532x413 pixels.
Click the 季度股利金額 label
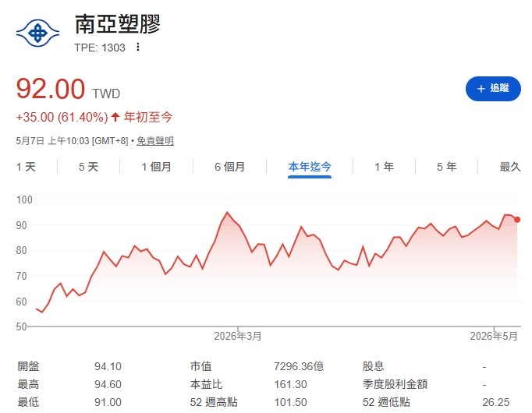pos(395,384)
